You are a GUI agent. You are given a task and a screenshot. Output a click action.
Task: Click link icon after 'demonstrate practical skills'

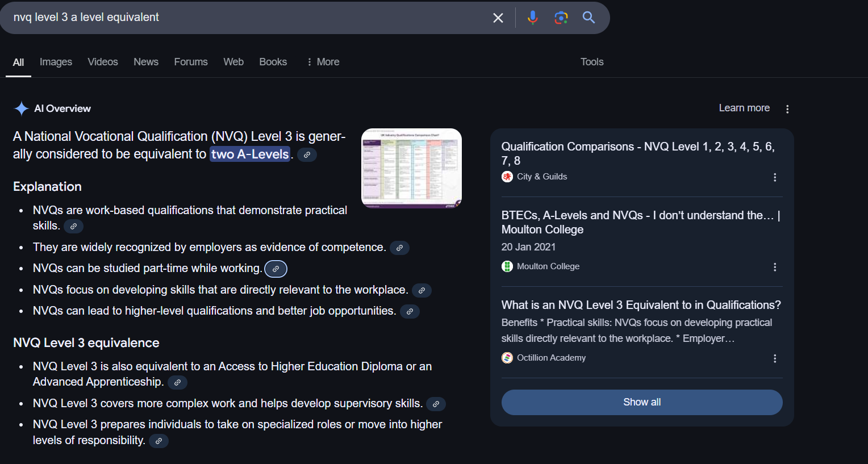pyautogui.click(x=73, y=227)
